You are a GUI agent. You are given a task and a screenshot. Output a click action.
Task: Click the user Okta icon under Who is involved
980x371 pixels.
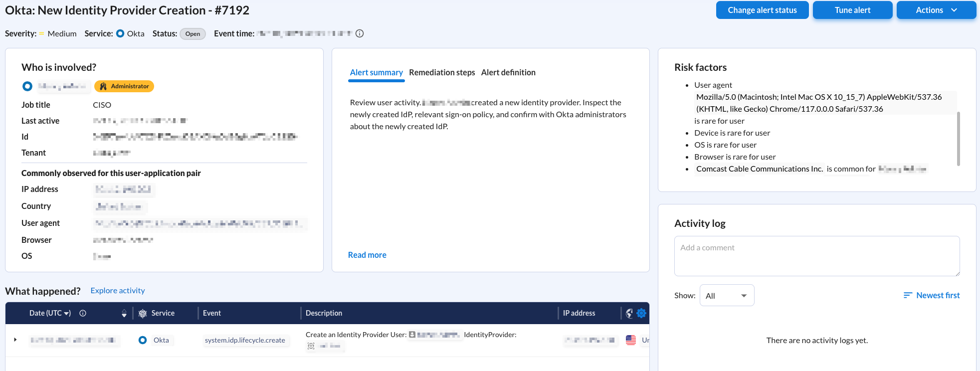coord(27,86)
